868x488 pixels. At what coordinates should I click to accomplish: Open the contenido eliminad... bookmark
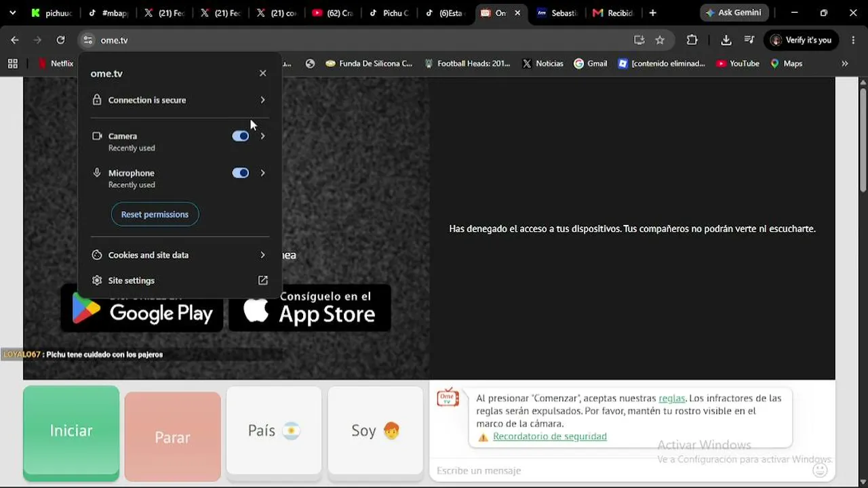pos(662,64)
